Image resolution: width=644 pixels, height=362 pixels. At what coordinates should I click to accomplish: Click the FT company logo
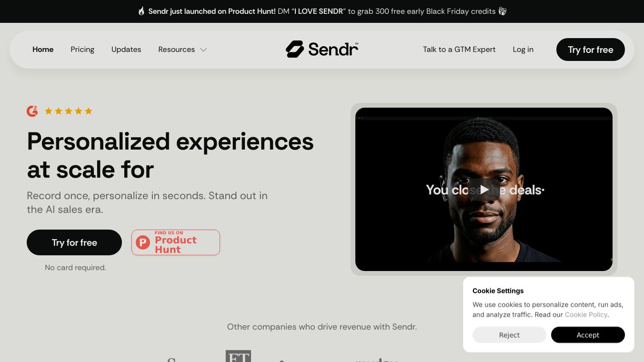(238, 356)
